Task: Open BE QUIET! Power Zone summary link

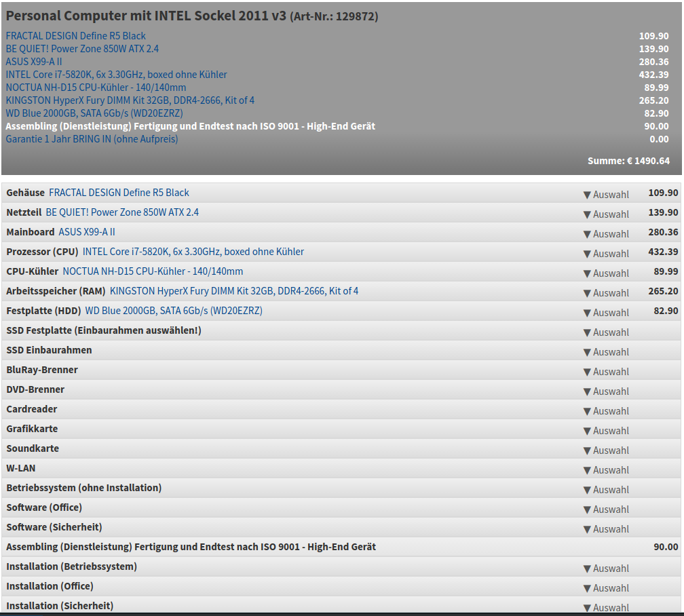Action: 82,48
